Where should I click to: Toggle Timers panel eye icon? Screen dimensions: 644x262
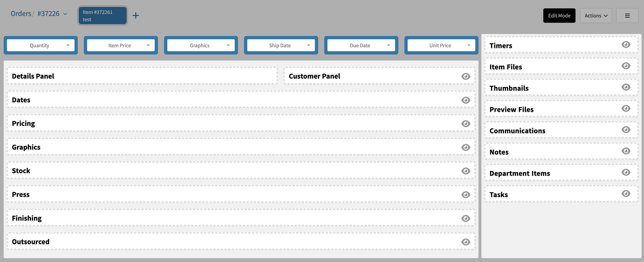626,45
